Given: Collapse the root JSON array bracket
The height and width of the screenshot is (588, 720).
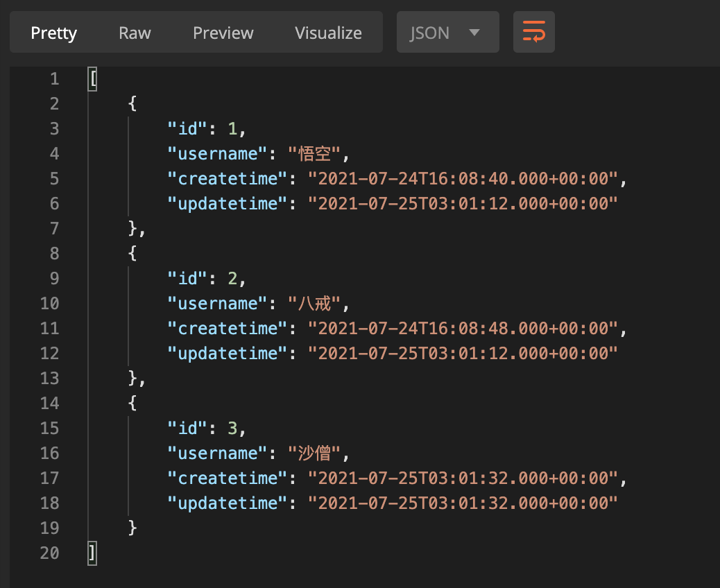Looking at the screenshot, I should pyautogui.click(x=91, y=78).
